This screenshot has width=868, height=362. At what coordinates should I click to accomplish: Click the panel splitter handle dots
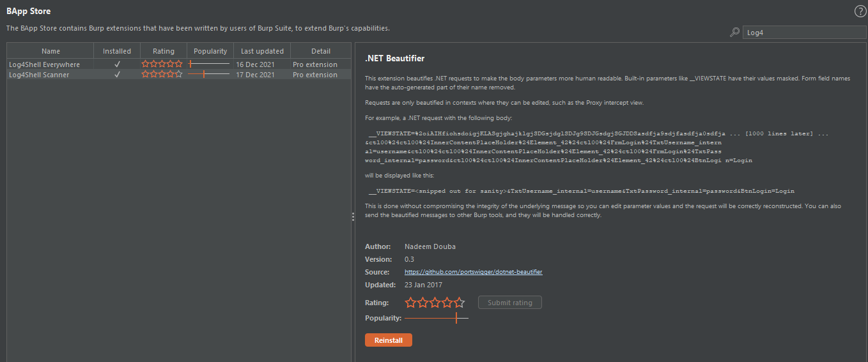[x=353, y=217]
